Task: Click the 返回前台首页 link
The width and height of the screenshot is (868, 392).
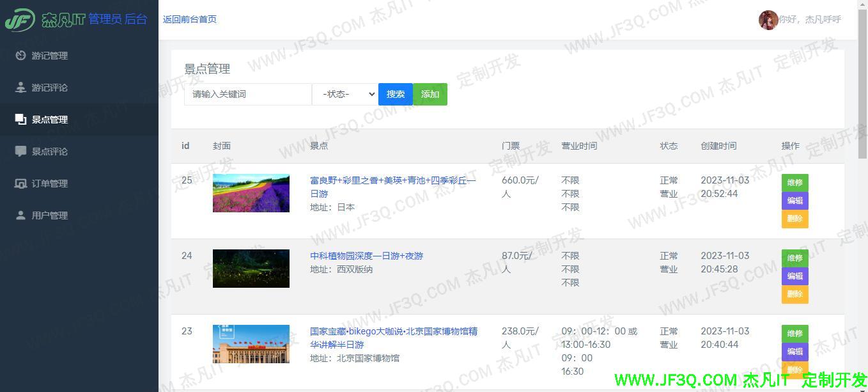Action: (x=190, y=20)
